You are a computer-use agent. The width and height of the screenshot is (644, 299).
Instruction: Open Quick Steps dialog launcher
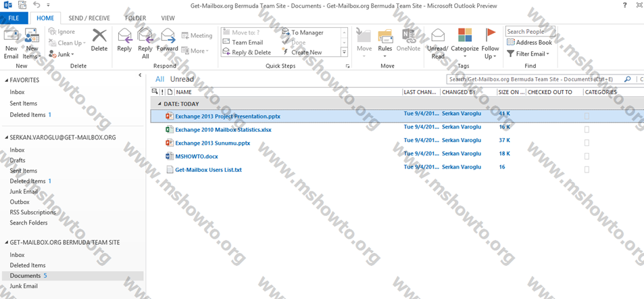click(347, 66)
